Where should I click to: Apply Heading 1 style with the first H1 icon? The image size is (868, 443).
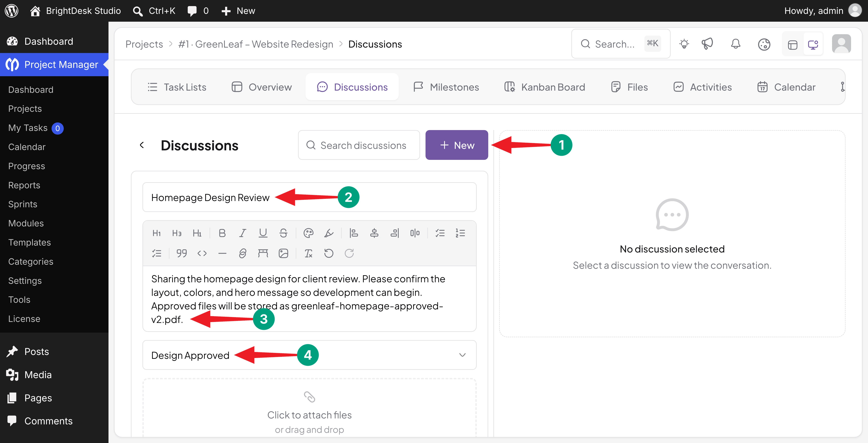click(x=157, y=233)
